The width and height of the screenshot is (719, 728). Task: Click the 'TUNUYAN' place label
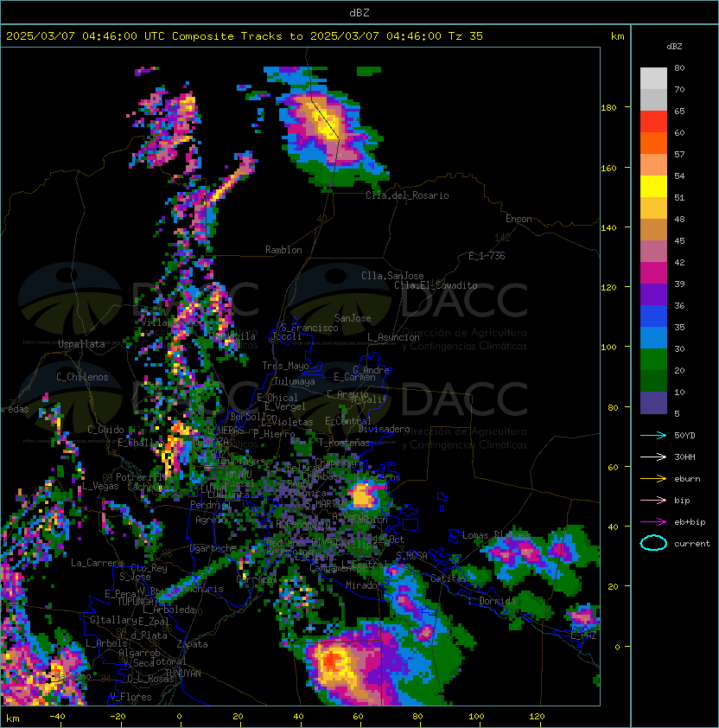(183, 674)
